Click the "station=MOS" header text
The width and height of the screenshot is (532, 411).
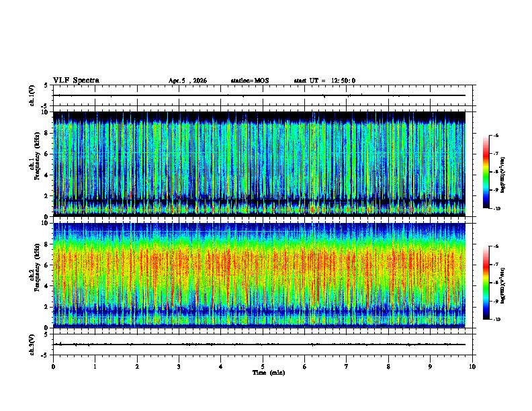click(250, 81)
